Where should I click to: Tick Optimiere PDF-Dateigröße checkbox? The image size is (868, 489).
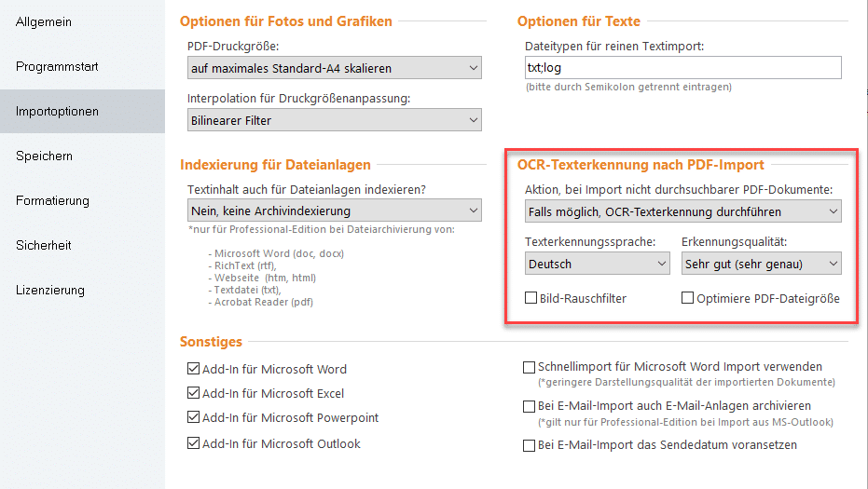tap(688, 299)
